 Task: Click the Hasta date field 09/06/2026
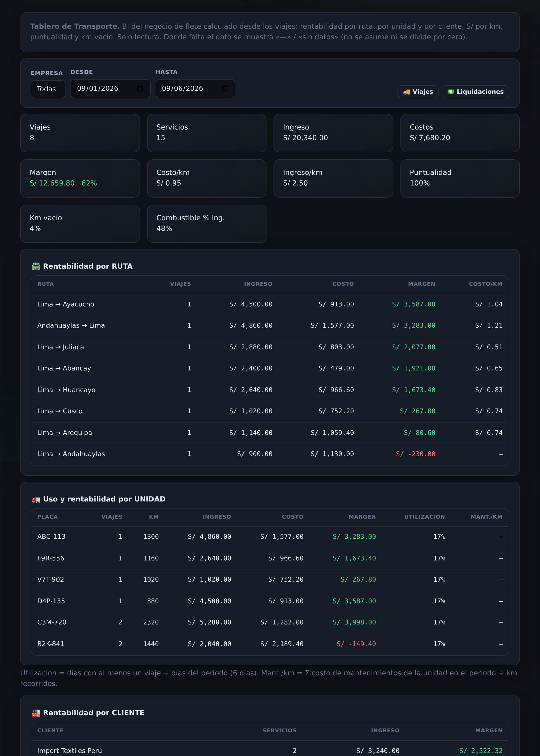click(195, 88)
